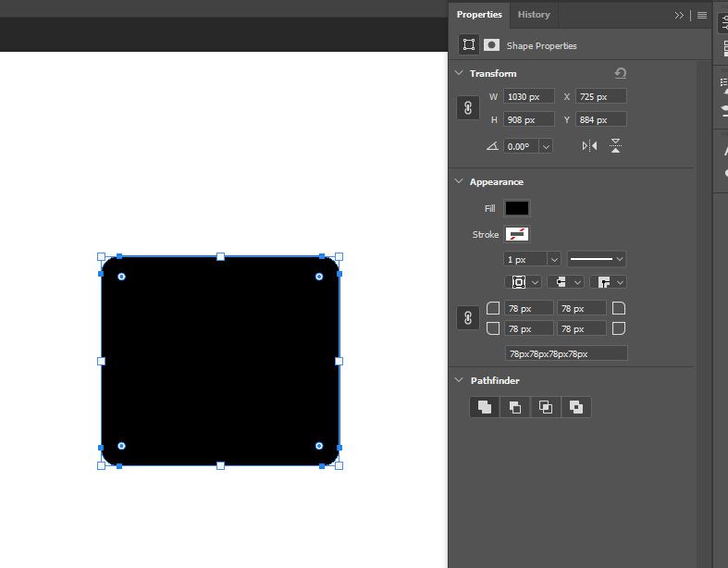
Task: Click Exclude Overlapping Shapes pathfinder icon
Action: pos(575,407)
